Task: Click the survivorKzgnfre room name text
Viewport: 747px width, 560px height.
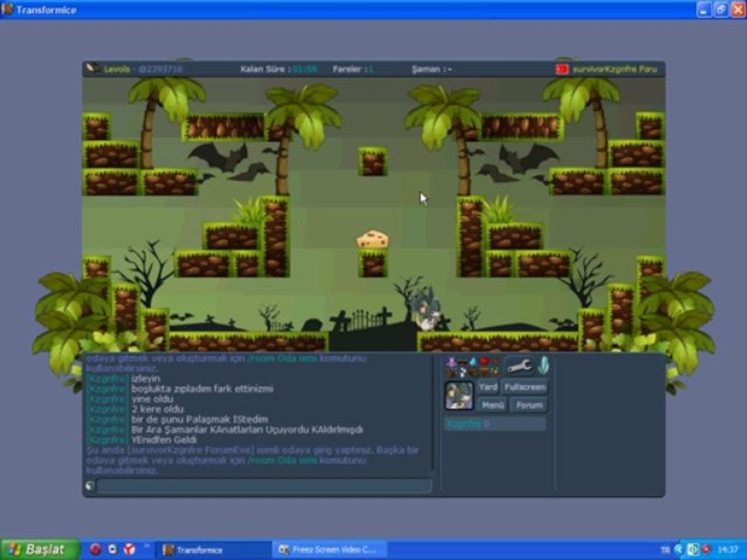Action: [615, 69]
